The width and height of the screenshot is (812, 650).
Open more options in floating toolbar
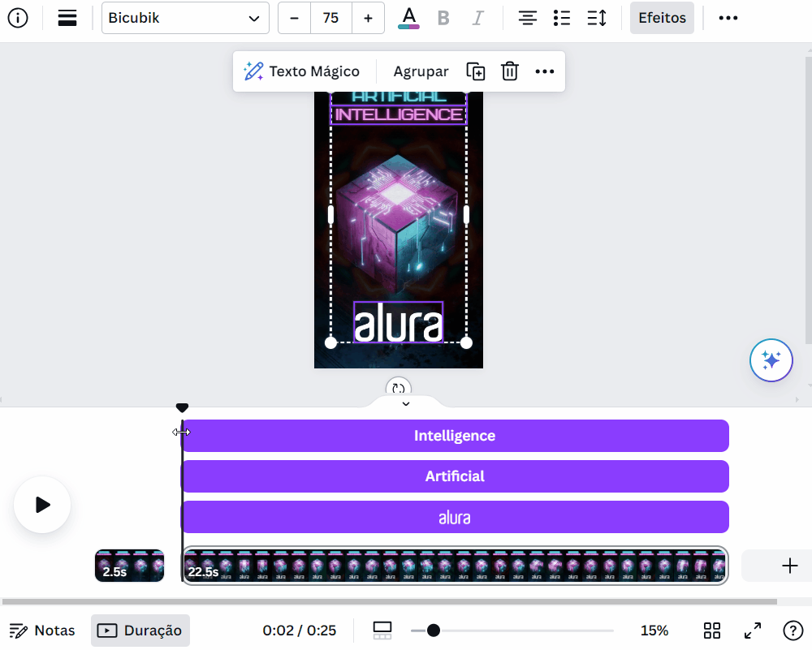tap(544, 71)
